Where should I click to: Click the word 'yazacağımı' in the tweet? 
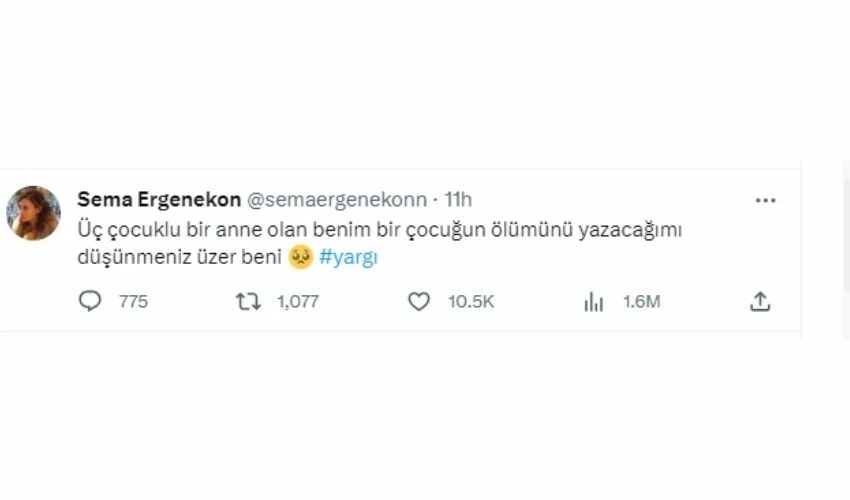pos(630,231)
